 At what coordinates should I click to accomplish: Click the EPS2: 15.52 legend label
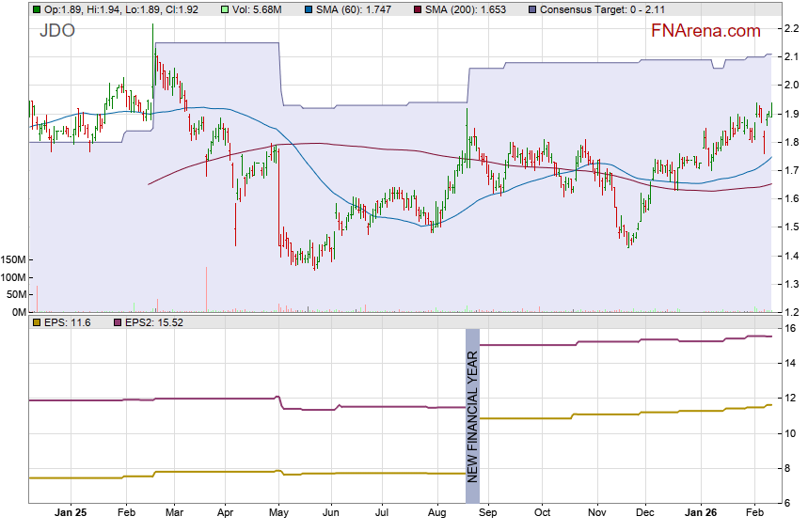155,322
